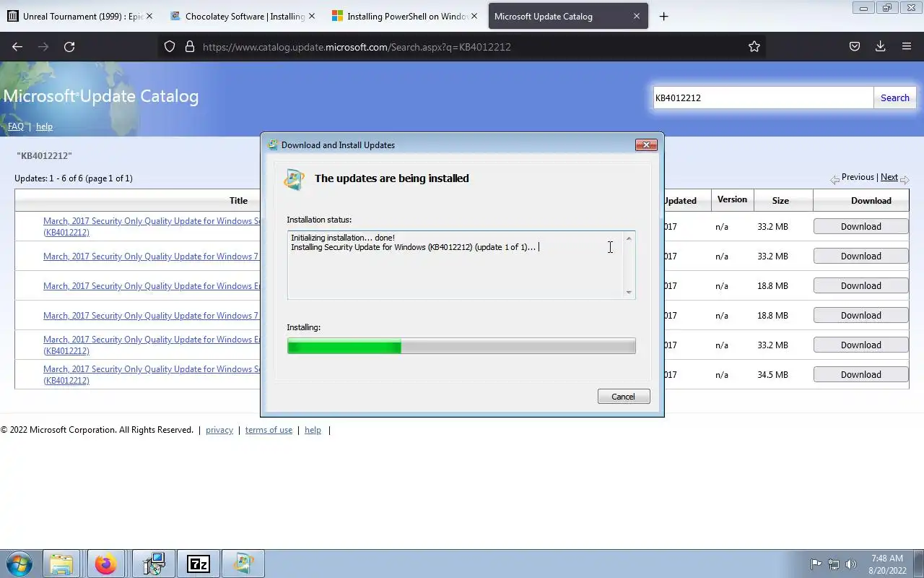The width and height of the screenshot is (924, 578).
Task: Open the Firefox hamburger menu
Action: tap(907, 46)
